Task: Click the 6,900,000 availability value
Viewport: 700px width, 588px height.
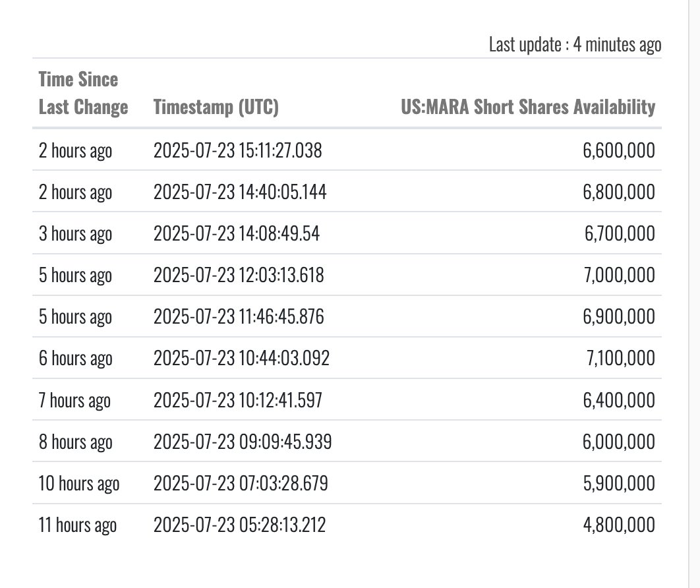Action: point(619,316)
